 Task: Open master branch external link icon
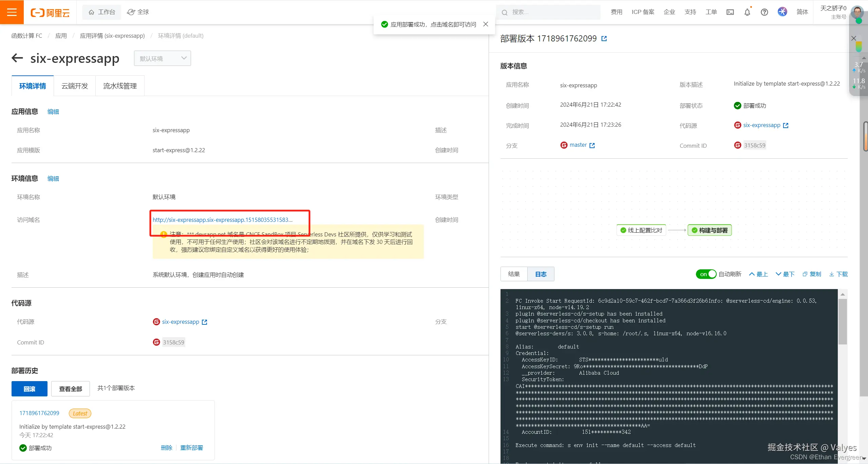click(592, 145)
